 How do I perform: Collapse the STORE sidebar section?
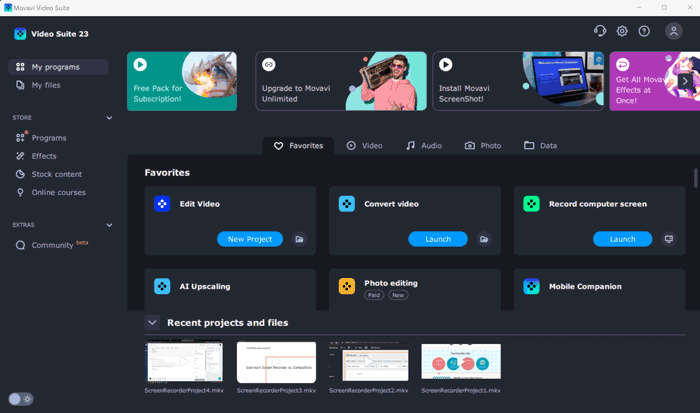pos(109,118)
